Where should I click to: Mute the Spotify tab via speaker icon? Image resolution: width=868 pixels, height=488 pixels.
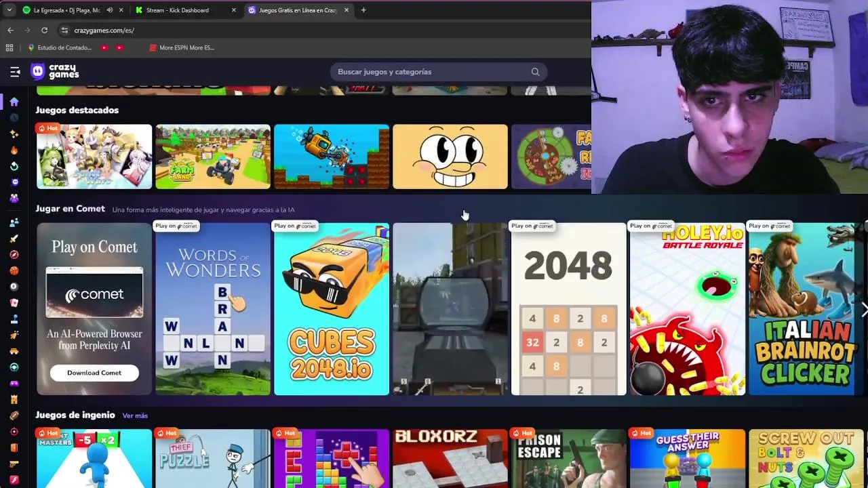click(109, 10)
